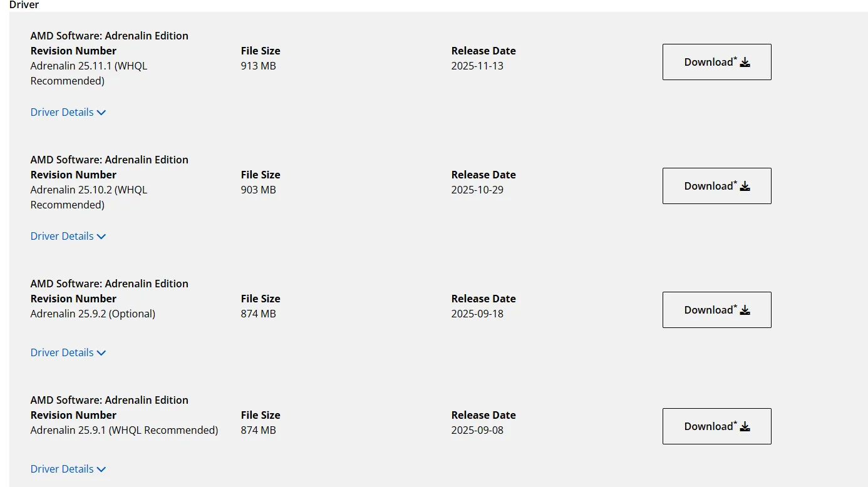The height and width of the screenshot is (487, 868).
Task: Click download arrow icon for Adrenalin 25.10.2
Action: pos(745,187)
